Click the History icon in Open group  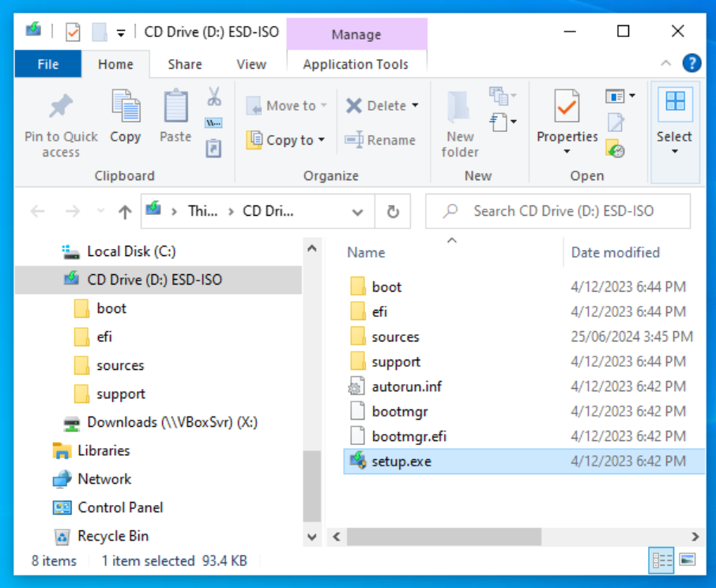615,149
